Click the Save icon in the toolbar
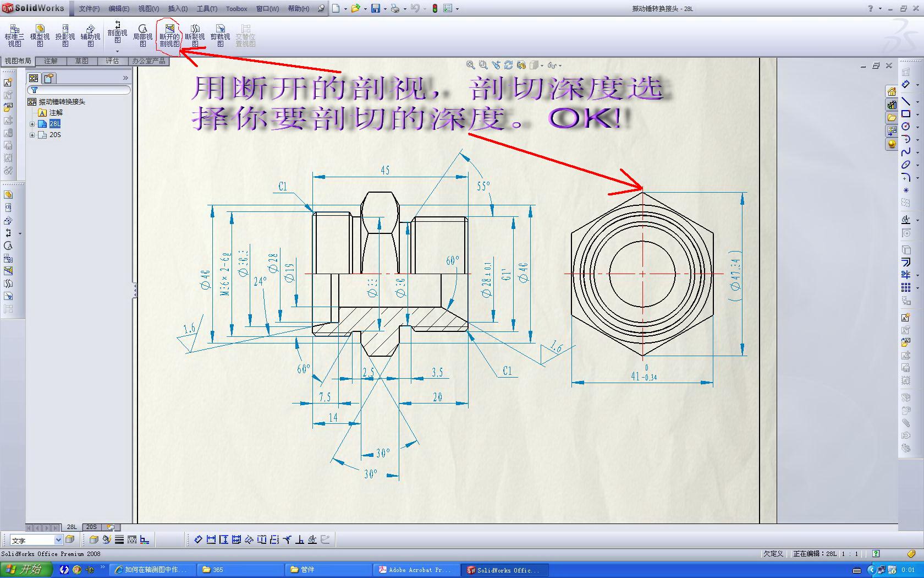The image size is (924, 578). 375,8
